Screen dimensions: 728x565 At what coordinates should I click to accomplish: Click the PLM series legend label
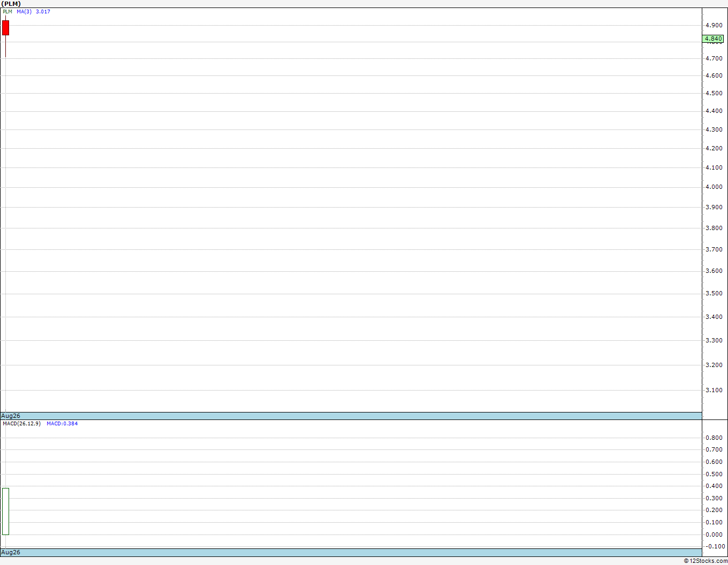[x=7, y=11]
